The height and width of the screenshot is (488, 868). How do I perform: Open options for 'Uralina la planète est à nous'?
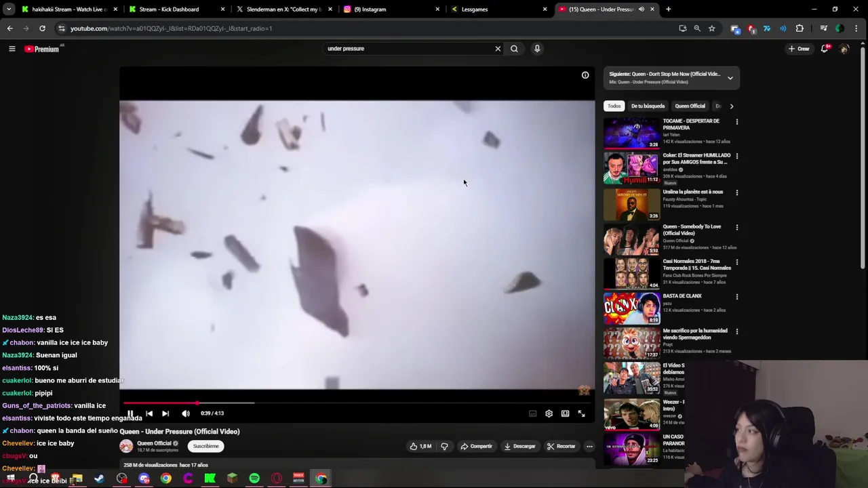point(737,192)
